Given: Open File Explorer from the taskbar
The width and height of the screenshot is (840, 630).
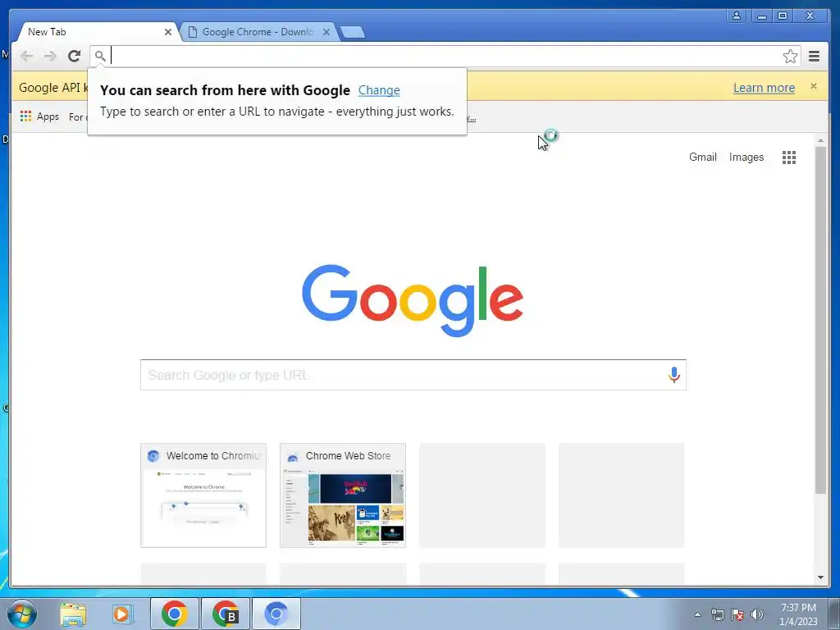Looking at the screenshot, I should coord(73,614).
